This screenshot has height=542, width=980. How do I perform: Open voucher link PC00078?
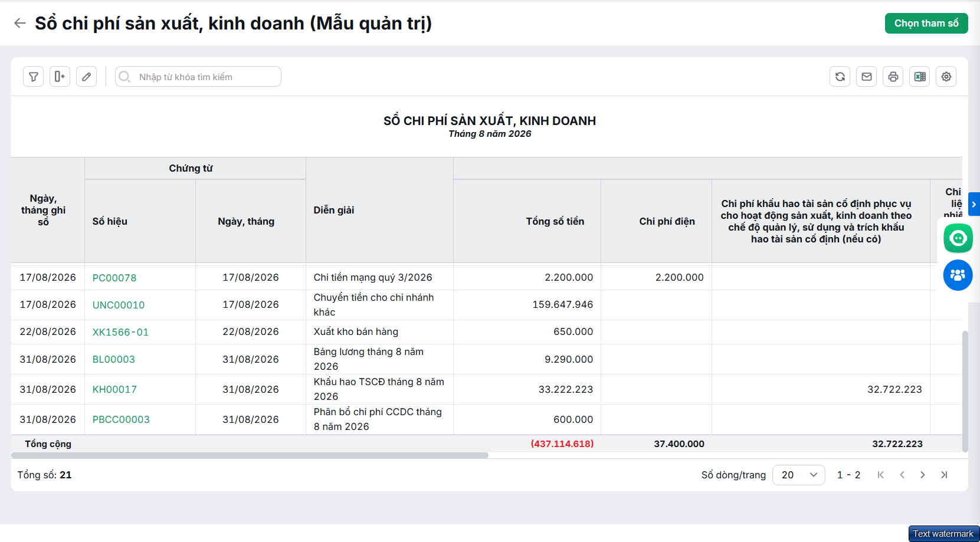tap(114, 278)
